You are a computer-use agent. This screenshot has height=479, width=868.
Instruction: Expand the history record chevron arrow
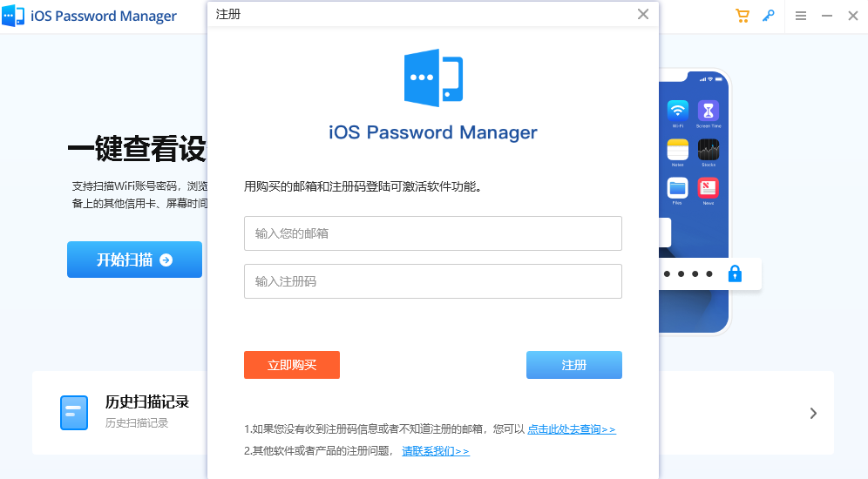coord(813,413)
